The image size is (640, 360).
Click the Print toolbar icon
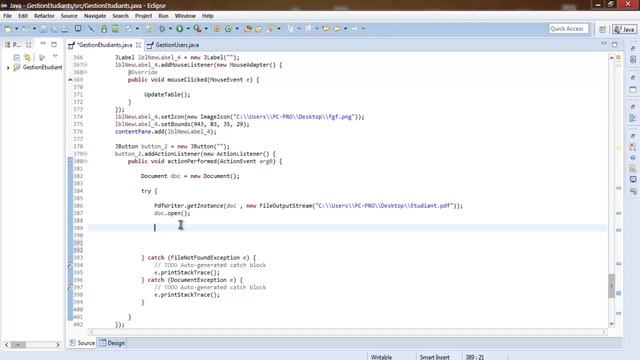coord(64,29)
